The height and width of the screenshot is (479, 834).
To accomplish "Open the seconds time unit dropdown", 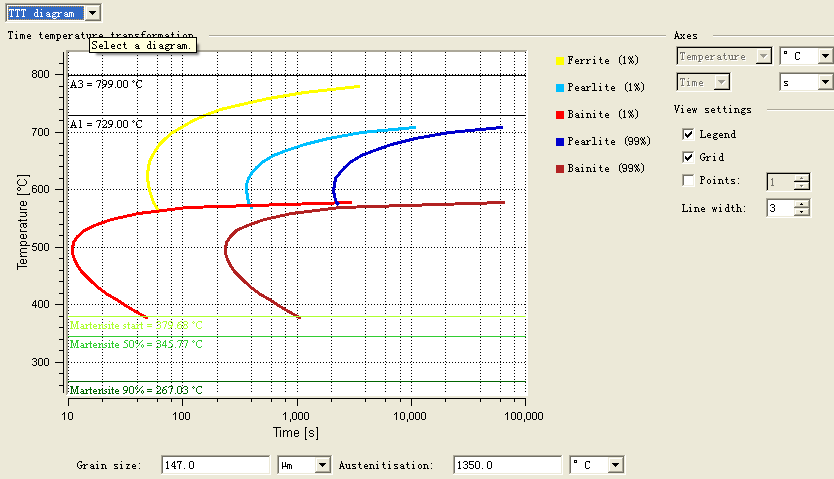I will pyautogui.click(x=825, y=82).
